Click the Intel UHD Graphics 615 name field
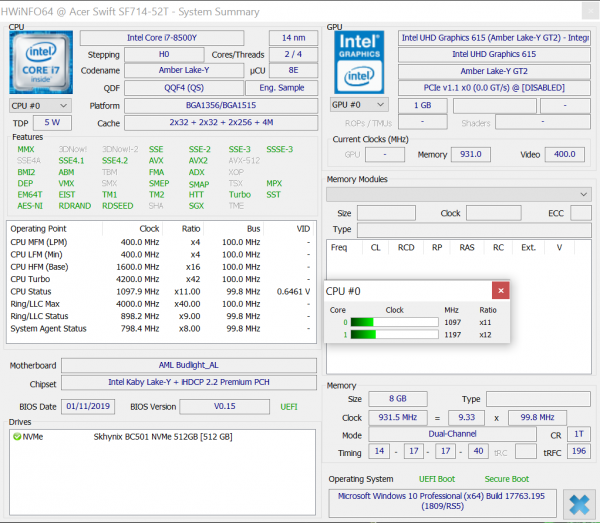 tap(494, 54)
